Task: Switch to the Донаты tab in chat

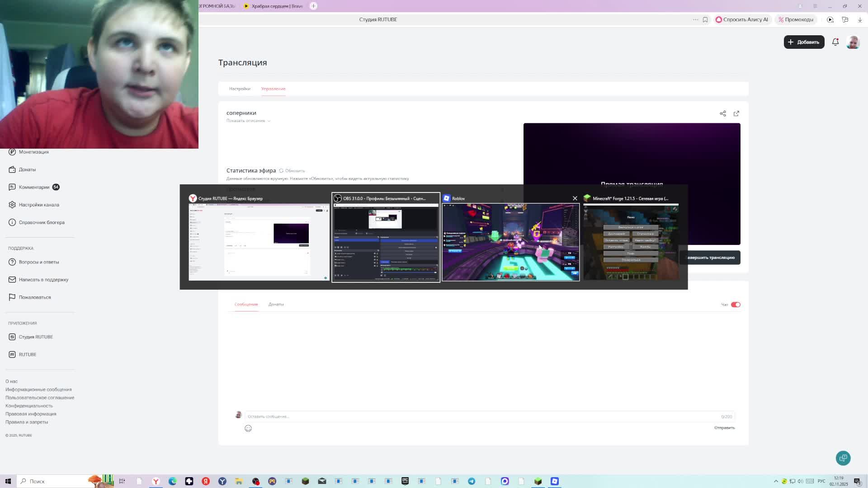Action: pos(276,304)
